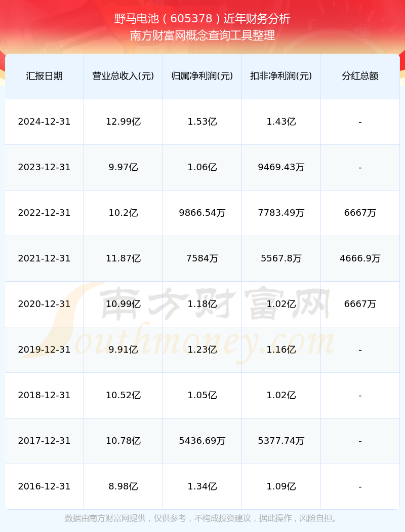Image resolution: width=405 pixels, height=532 pixels.
Task: Click the revenue value 12.99亿
Action: click(x=124, y=122)
